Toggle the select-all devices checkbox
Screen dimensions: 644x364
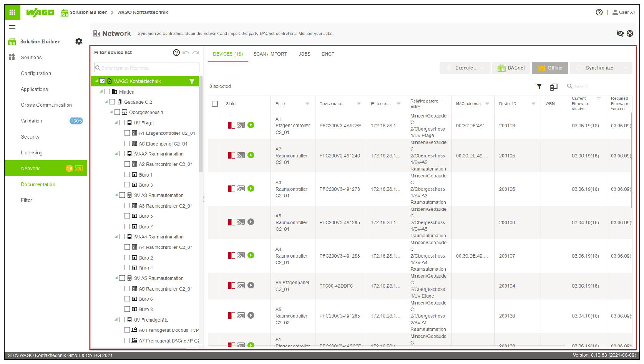coord(215,104)
